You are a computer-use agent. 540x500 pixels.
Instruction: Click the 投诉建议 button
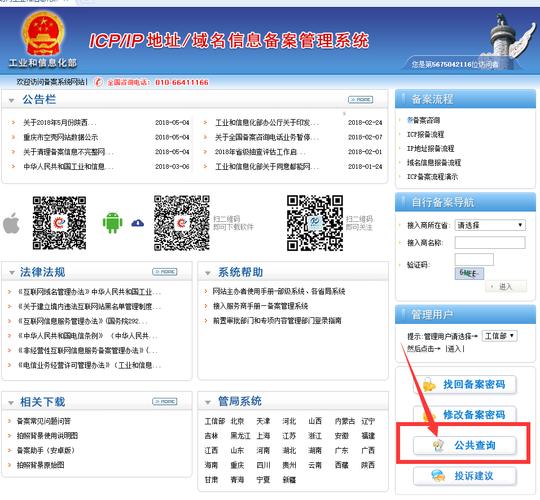click(465, 476)
